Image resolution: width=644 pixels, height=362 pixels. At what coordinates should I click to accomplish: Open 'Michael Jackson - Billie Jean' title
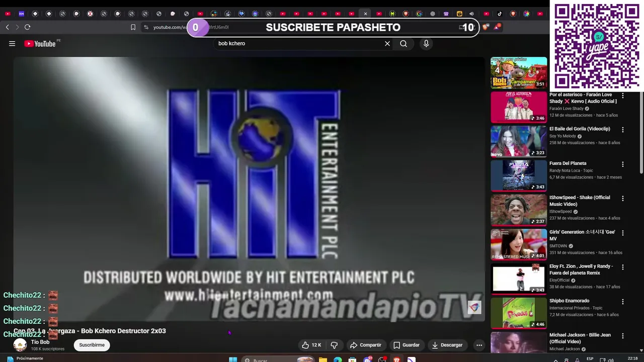click(580, 338)
